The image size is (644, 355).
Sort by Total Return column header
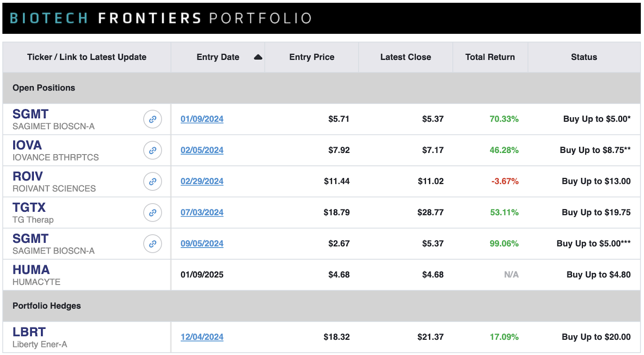pyautogui.click(x=490, y=57)
